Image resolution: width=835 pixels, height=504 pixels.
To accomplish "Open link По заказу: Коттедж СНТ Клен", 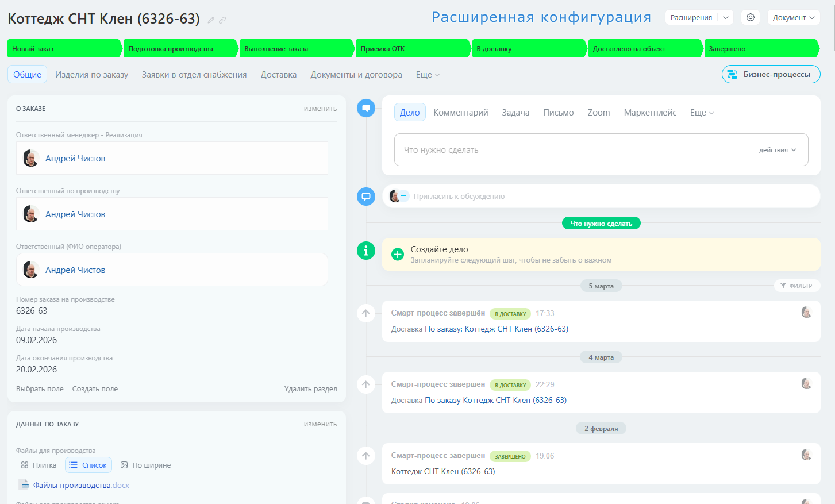I will pyautogui.click(x=497, y=329).
